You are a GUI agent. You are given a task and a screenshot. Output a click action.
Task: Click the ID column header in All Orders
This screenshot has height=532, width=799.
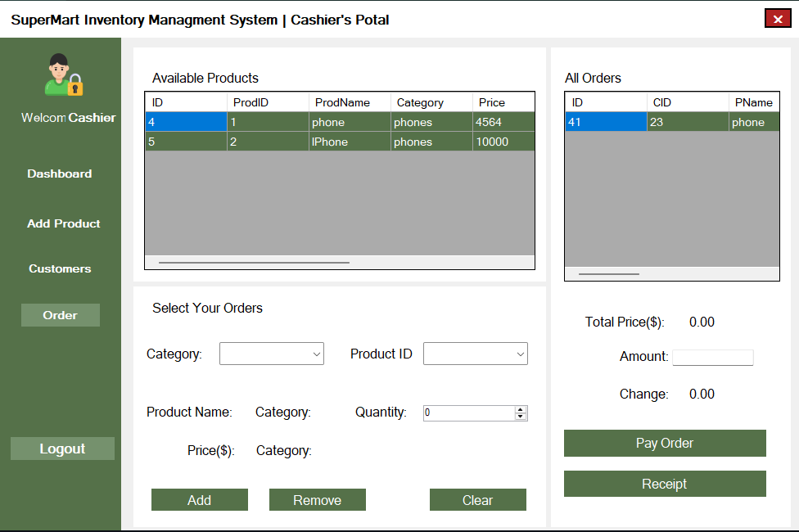click(x=606, y=102)
